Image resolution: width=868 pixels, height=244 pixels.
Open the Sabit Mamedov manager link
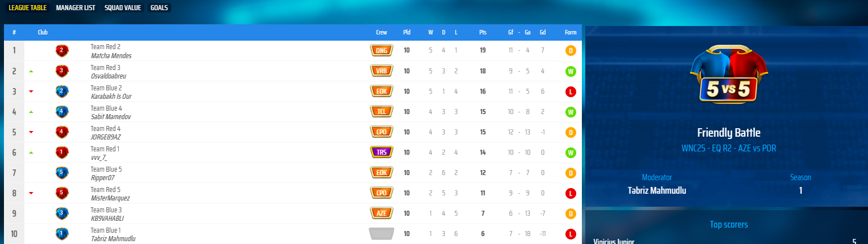111,117
